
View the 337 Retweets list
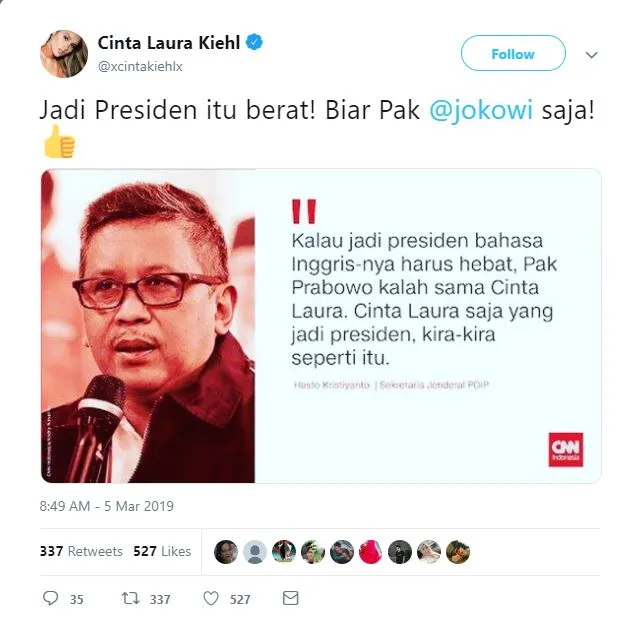pyautogui.click(x=81, y=551)
